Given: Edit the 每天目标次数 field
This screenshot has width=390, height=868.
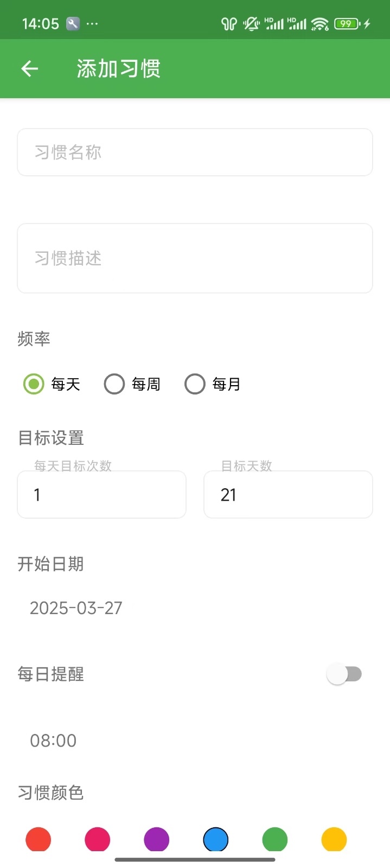Looking at the screenshot, I should [x=101, y=495].
